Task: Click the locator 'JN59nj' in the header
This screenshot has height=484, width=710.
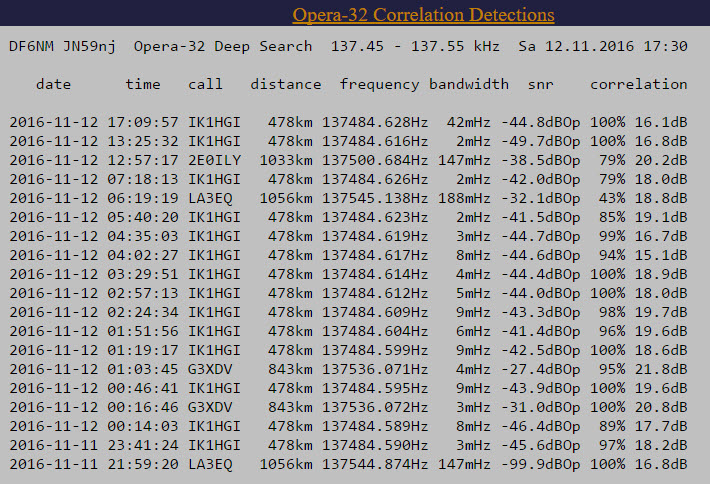Action: (89, 46)
